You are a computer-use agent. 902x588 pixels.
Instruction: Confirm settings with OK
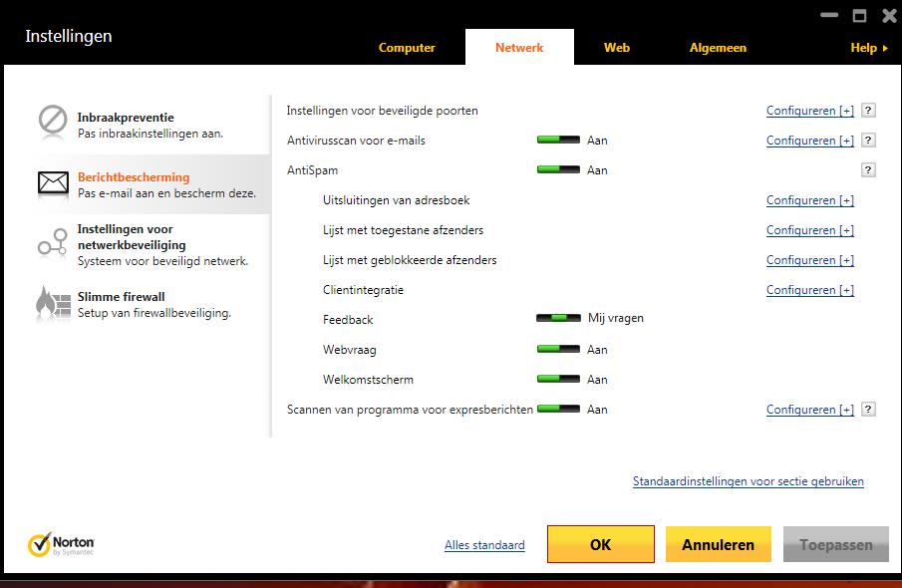pyautogui.click(x=600, y=544)
